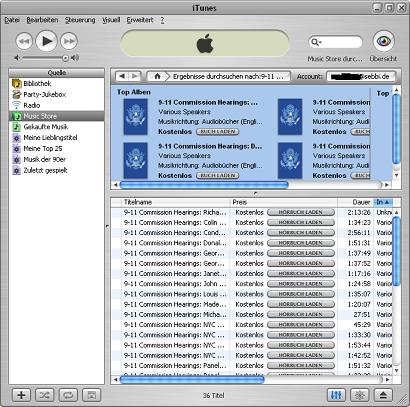Open the Bearbeiten menu
The image size is (410, 407).
[x=42, y=20]
